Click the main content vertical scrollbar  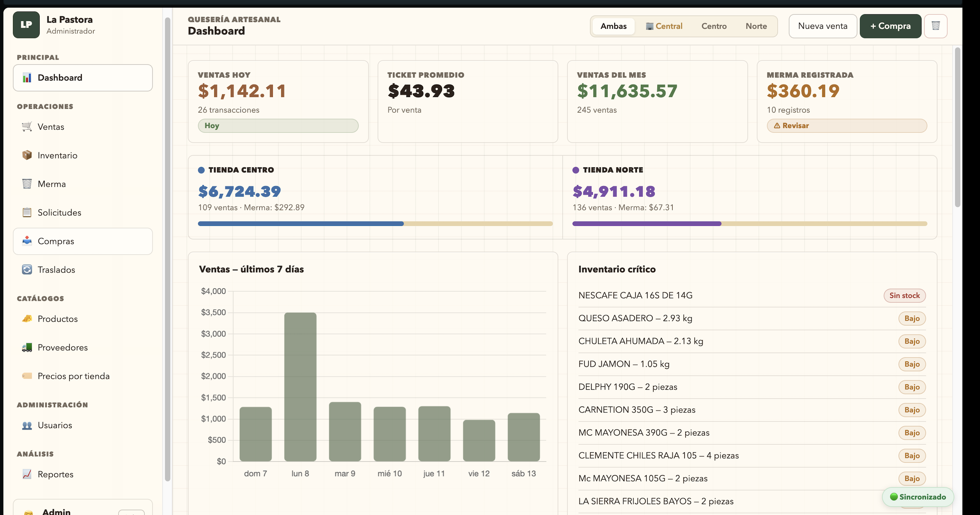pyautogui.click(x=957, y=128)
